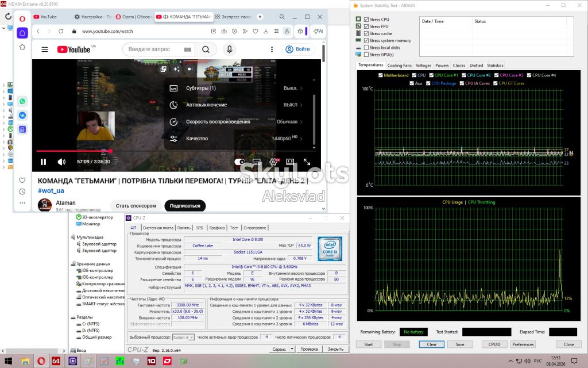Viewport: 588px width, 368px height.
Task: Show hidden system tray icons
Action: [x=510, y=361]
